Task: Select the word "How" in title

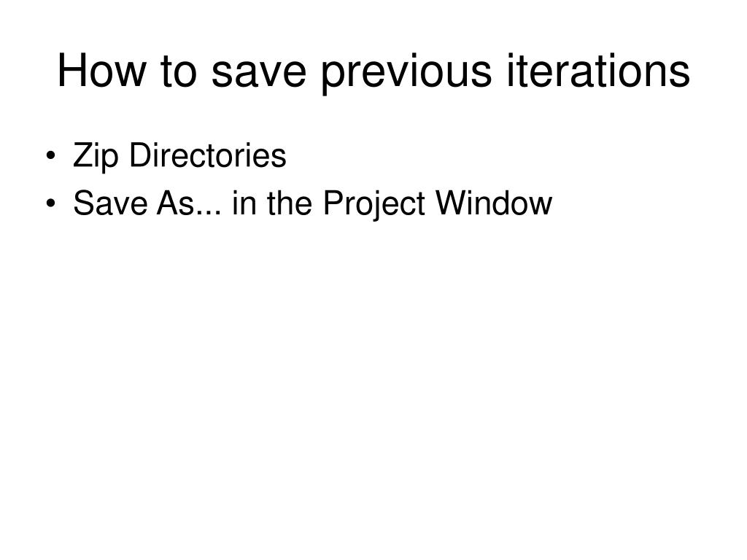Action: [x=101, y=71]
